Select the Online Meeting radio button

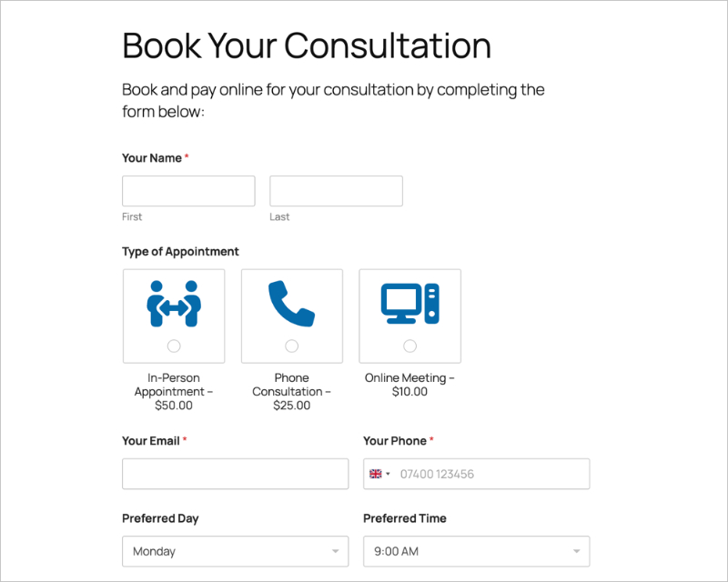(409, 346)
